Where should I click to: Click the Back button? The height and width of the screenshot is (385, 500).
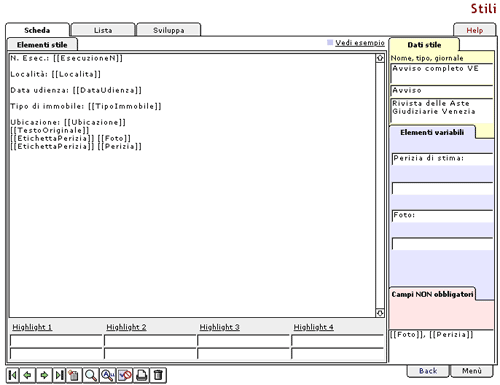(x=428, y=371)
